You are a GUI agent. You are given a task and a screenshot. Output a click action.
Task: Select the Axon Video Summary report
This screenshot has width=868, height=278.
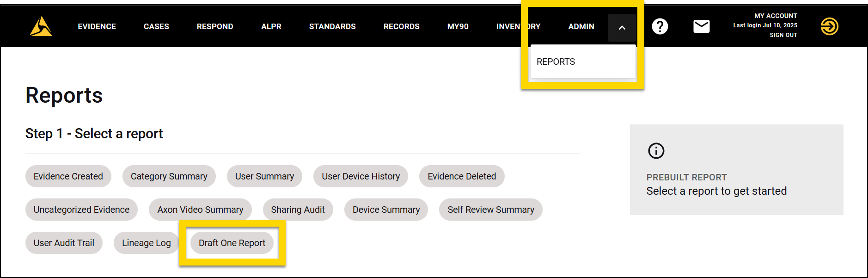pos(200,210)
